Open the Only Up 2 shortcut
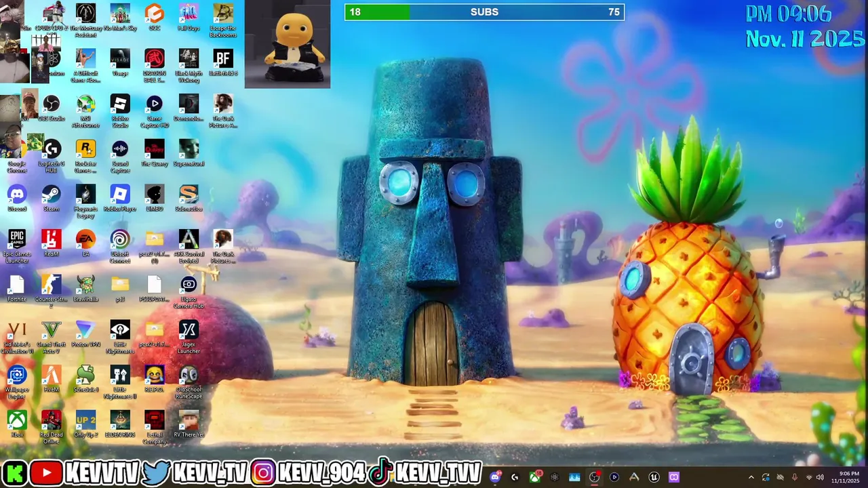The height and width of the screenshot is (488, 868). 85,425
